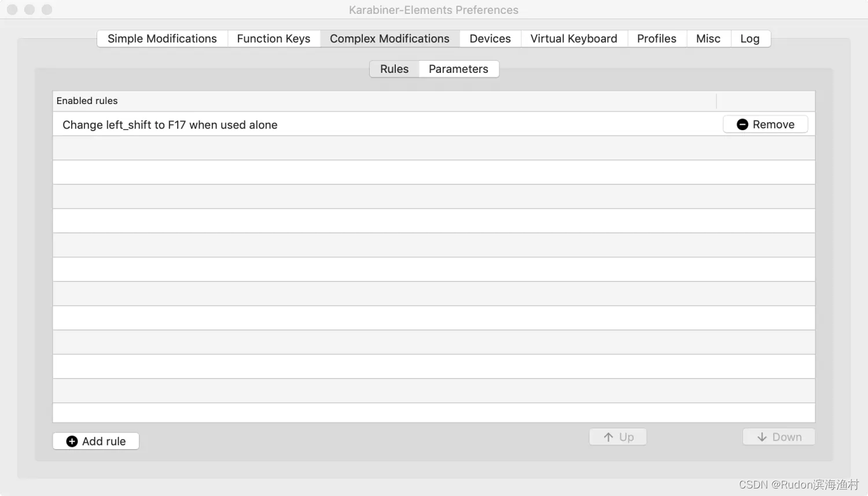
Task: Click the Add rule button
Action: click(96, 441)
